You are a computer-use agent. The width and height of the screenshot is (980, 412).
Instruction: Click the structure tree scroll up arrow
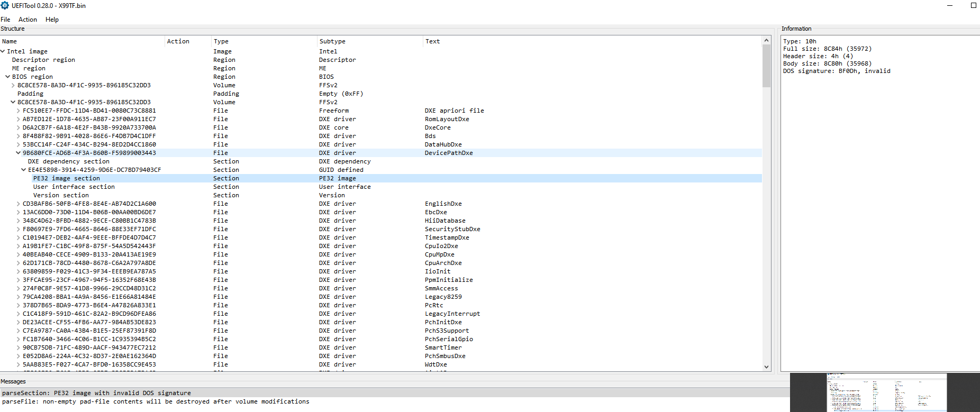click(x=766, y=40)
